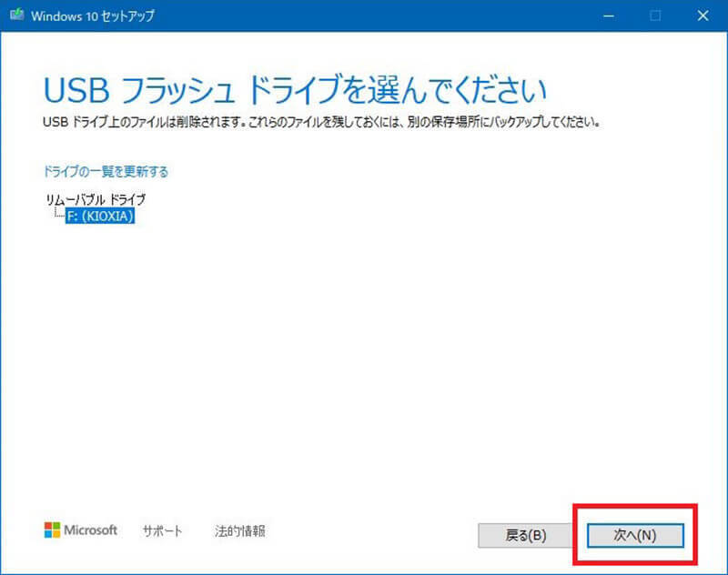Click the greyed-out maximize window icon
728x575 pixels.
tap(653, 15)
